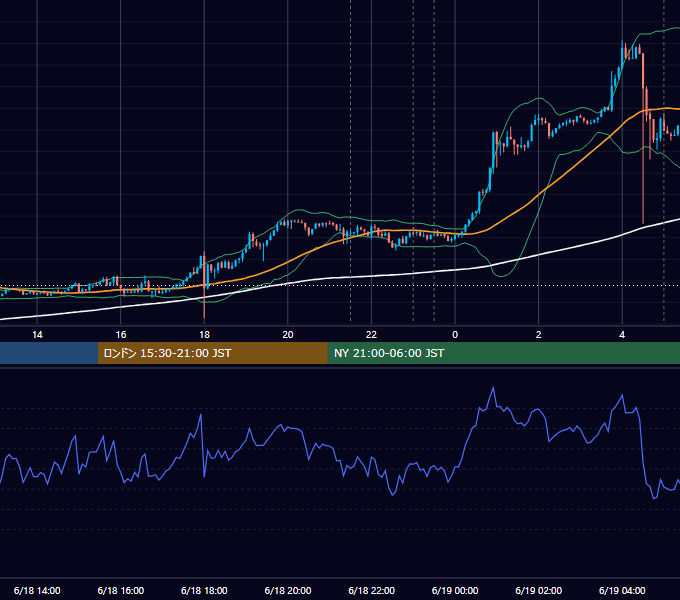This screenshot has height=600, width=680.
Task: Click the 6/19 02:00 time label
Action: 539,590
